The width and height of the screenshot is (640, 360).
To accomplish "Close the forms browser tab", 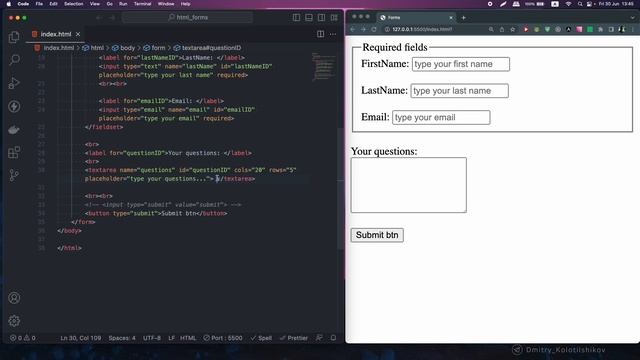I will [x=451, y=18].
